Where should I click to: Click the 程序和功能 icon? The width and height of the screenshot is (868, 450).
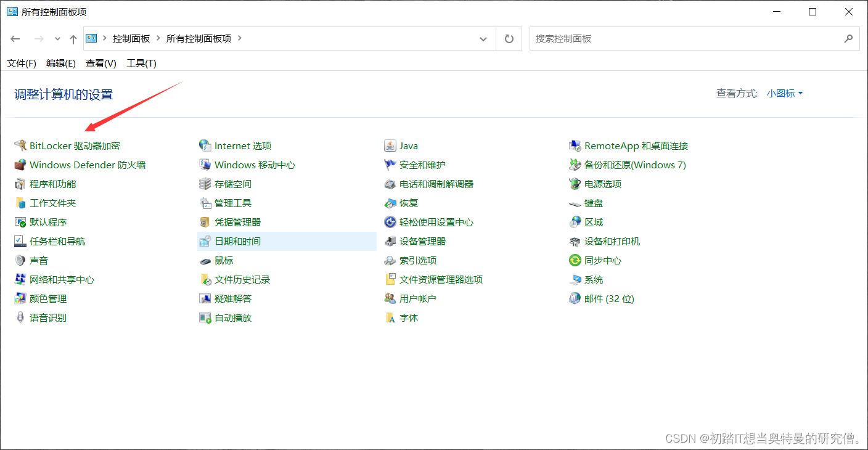20,184
